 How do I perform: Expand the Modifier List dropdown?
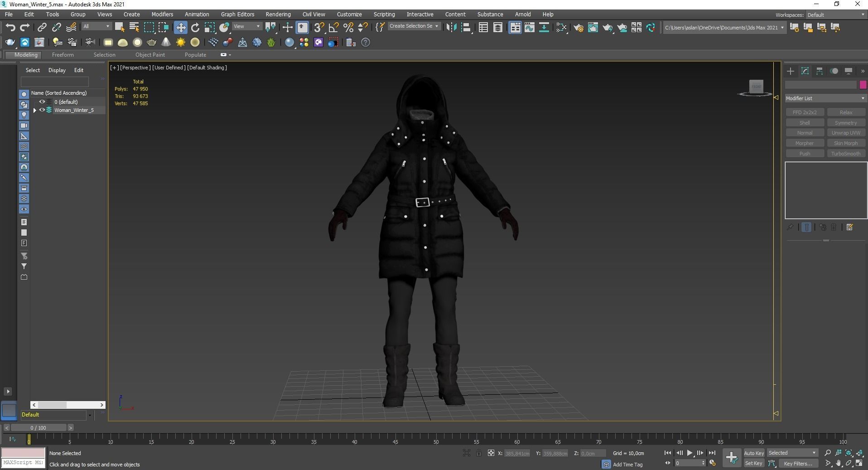(825, 98)
